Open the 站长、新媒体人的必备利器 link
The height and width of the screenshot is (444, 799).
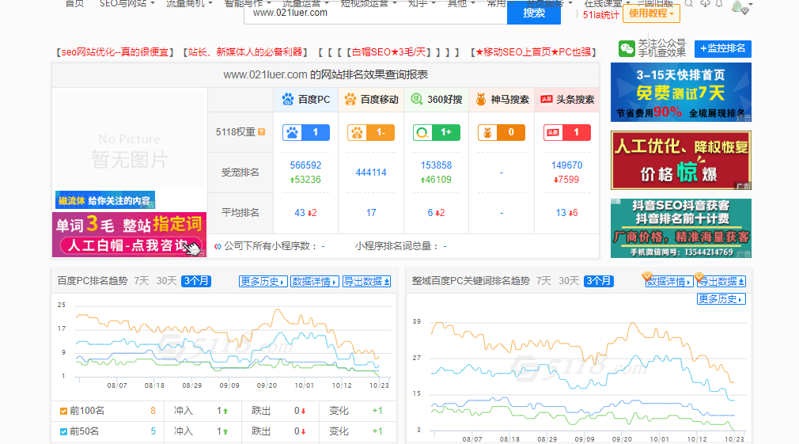245,52
